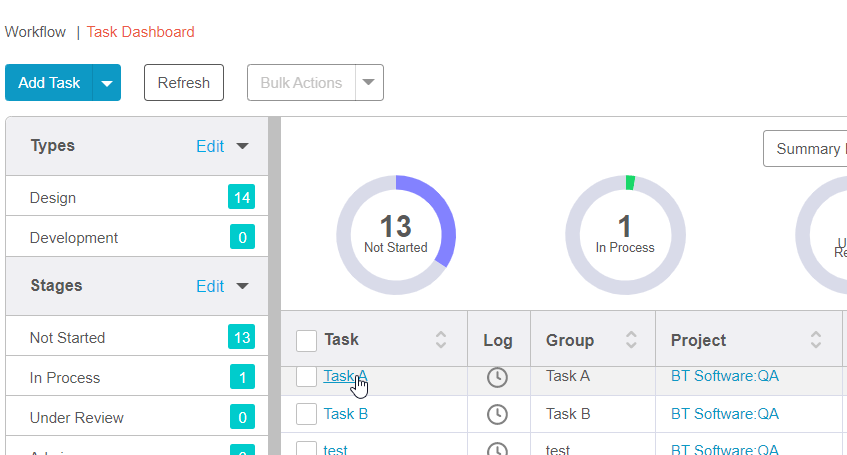Viewport: 847px width, 455px height.
Task: Select the Under Review stage filter
Action: [x=76, y=418]
